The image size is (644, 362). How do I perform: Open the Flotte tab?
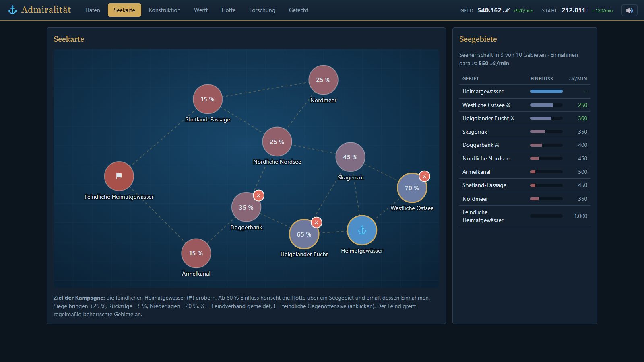pos(229,10)
